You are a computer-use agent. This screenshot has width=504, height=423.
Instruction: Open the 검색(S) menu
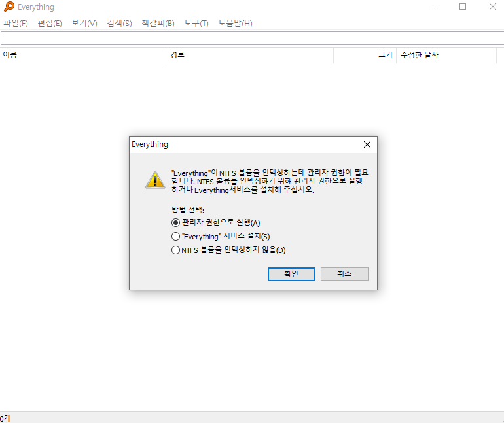point(119,23)
